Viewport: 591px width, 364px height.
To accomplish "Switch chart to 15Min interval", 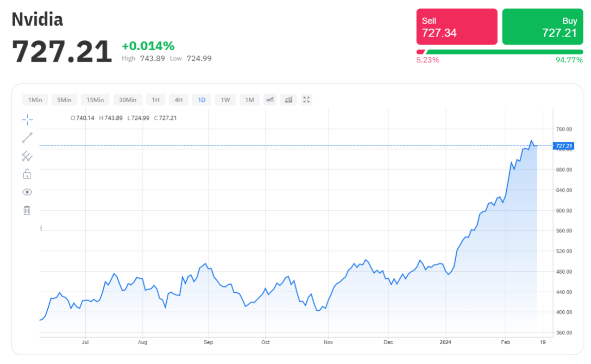I will point(95,100).
